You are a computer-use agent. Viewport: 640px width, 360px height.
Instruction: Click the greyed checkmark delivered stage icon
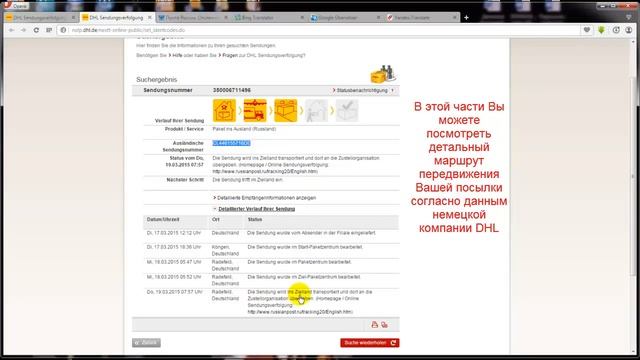pyautogui.click(x=347, y=110)
